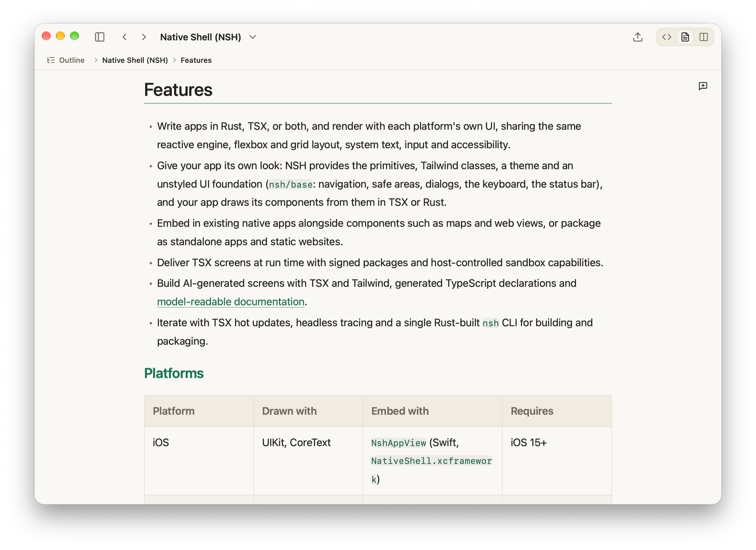Screen dimensions: 756x550
Task: Switch to rendered document view mode
Action: tap(685, 37)
